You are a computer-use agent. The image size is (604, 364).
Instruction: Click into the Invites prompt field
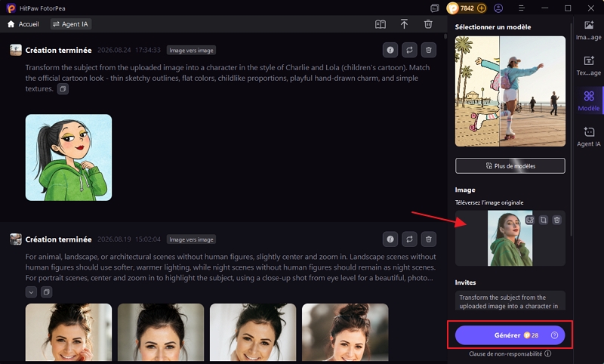click(x=510, y=301)
